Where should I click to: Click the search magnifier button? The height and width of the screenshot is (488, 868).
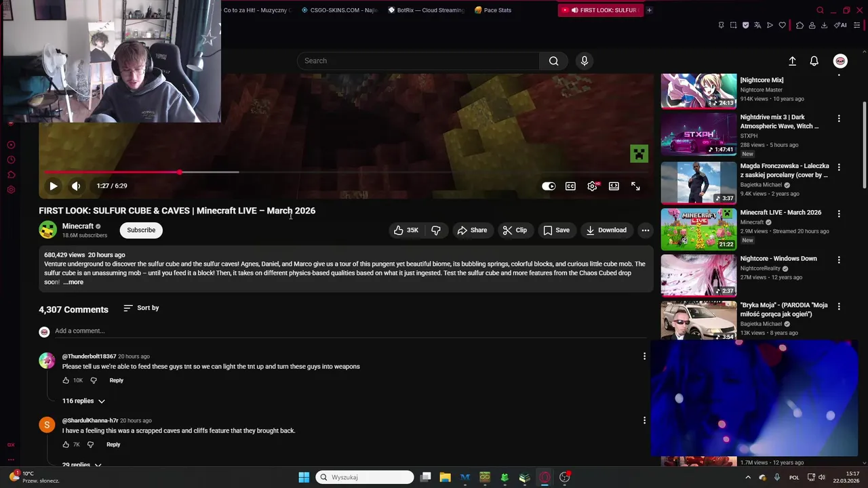(x=554, y=61)
